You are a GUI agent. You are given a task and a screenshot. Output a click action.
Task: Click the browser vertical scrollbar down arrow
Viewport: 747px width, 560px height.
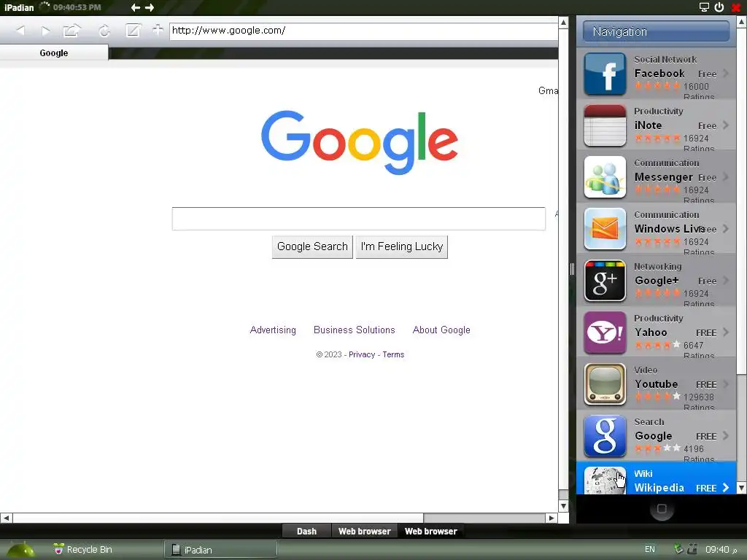tap(564, 506)
